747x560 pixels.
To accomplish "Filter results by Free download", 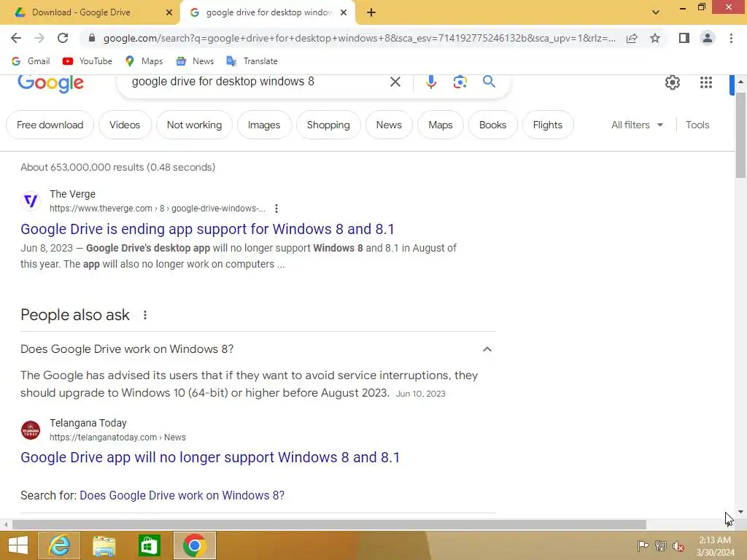I will 50,125.
